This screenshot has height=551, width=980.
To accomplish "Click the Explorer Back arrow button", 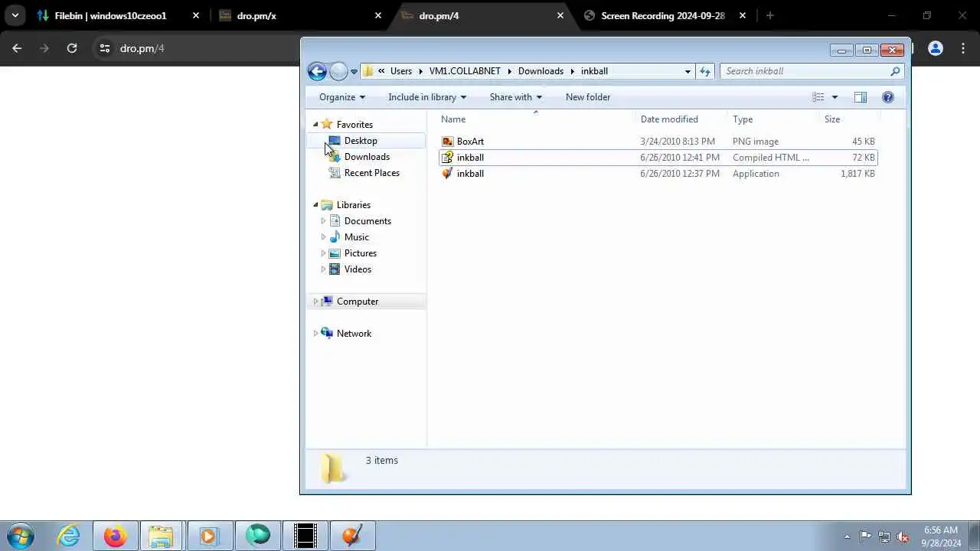I will 317,71.
